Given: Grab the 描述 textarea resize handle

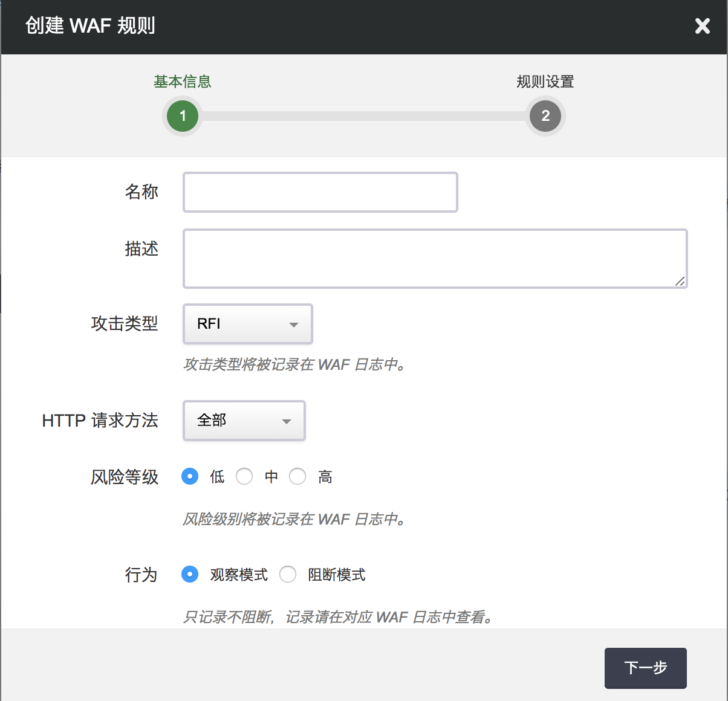Looking at the screenshot, I should point(680,281).
